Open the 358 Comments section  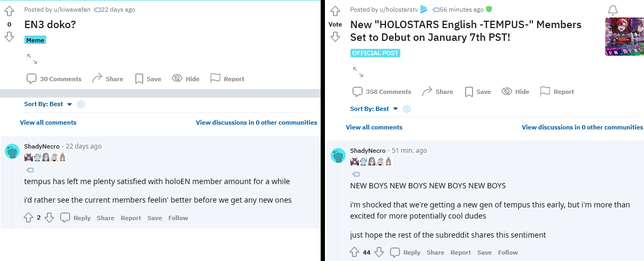382,91
